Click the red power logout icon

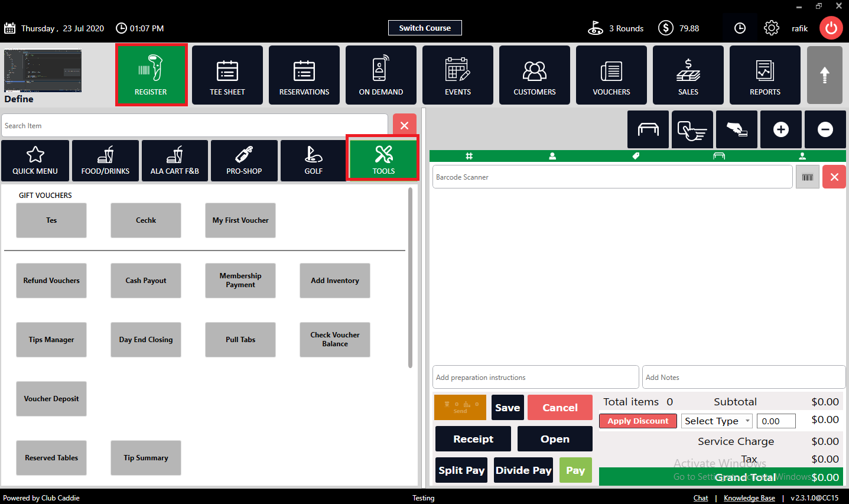point(831,28)
